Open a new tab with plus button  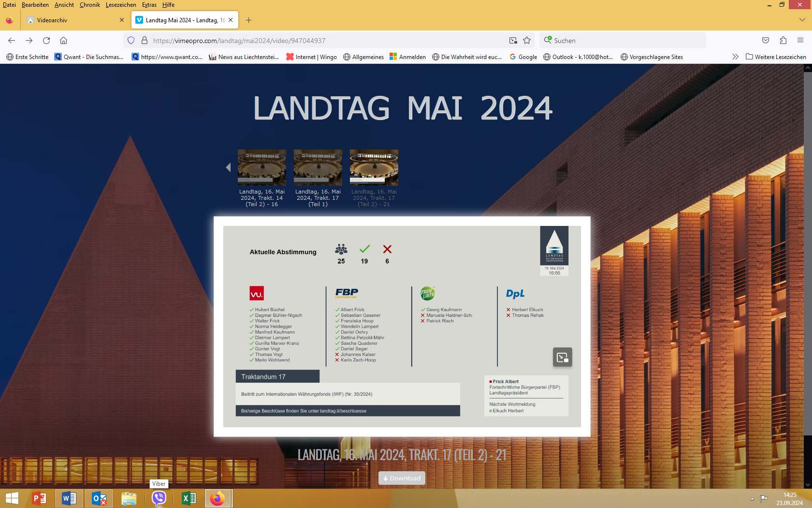tap(248, 20)
